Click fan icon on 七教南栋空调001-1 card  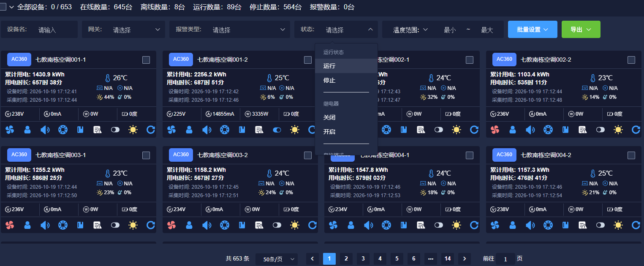pyautogui.click(x=10, y=130)
